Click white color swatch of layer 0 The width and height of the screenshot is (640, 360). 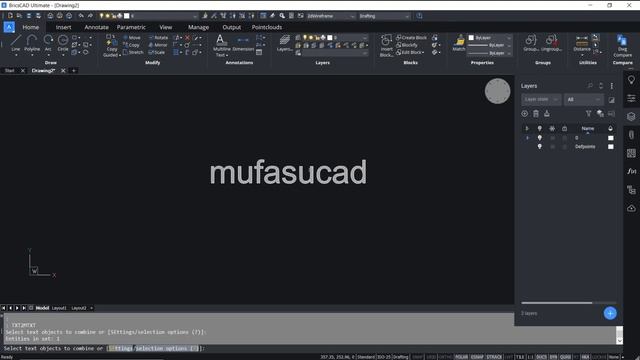611,138
